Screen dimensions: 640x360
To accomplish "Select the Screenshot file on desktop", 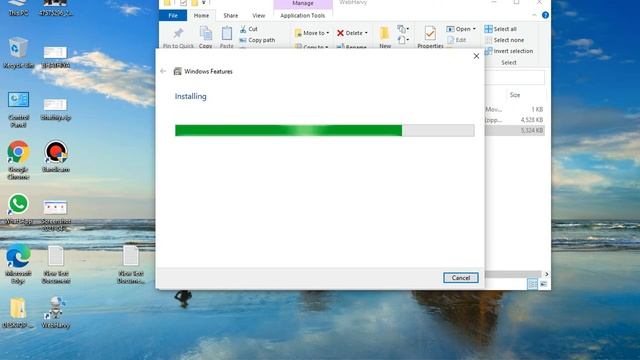I will (x=56, y=215).
